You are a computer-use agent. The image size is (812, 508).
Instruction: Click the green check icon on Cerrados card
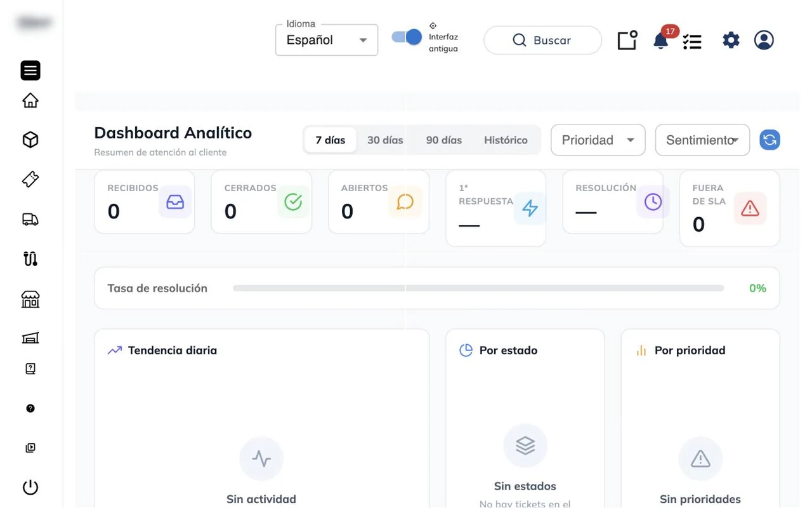[x=293, y=202]
